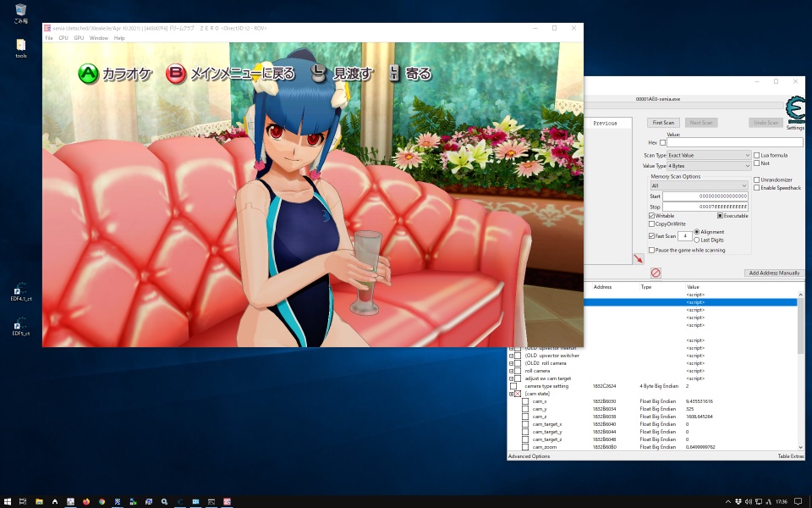
Task: Open File Explorer from the taskbar
Action: 39,502
